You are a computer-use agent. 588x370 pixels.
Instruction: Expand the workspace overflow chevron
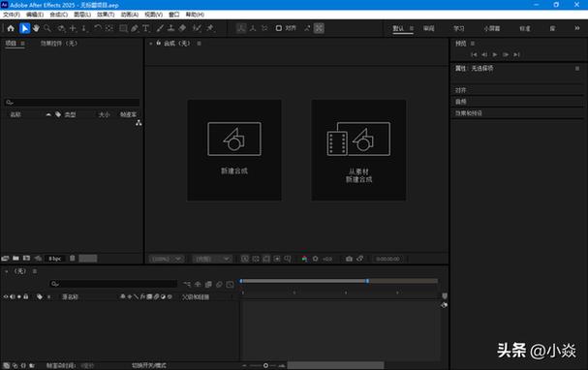tap(577, 28)
